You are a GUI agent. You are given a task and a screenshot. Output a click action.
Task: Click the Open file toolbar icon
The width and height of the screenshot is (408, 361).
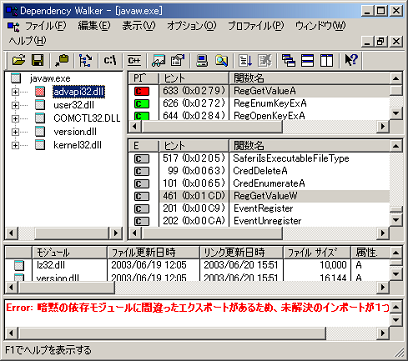[x=19, y=61]
